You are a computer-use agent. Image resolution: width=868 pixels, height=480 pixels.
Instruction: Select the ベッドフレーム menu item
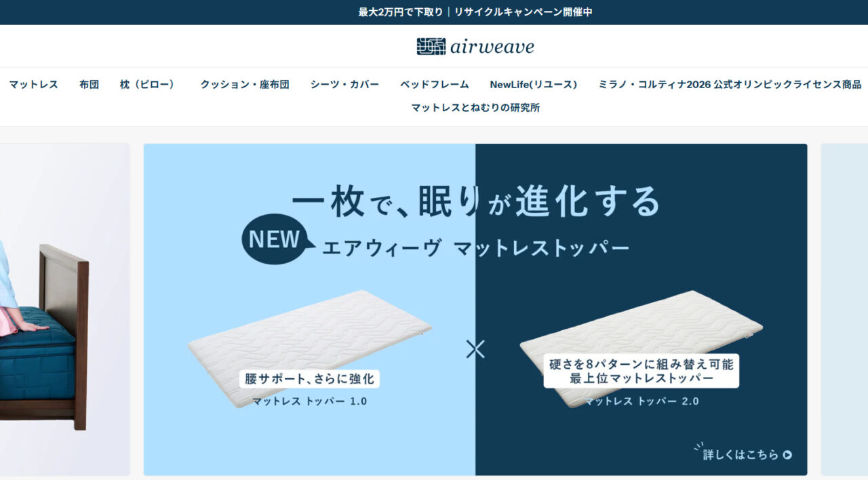(434, 85)
